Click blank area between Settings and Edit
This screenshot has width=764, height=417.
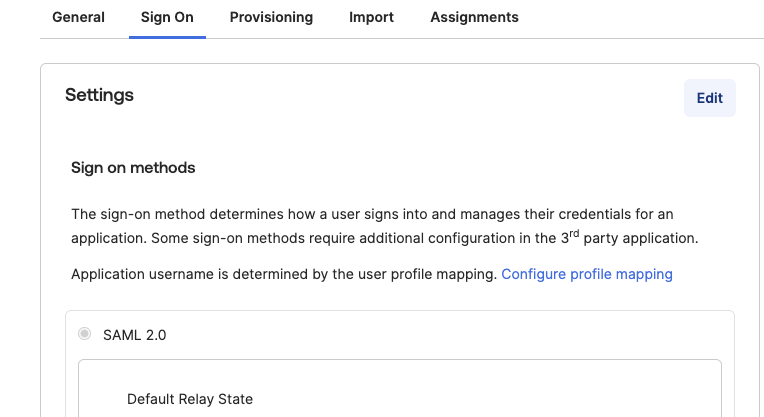point(409,95)
